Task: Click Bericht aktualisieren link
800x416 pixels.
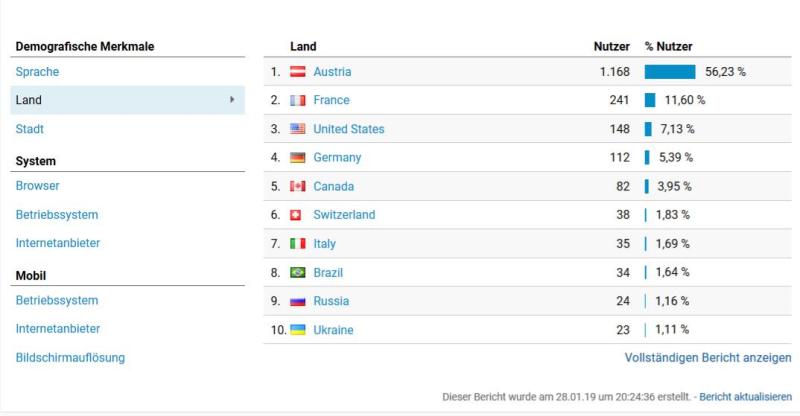Action: (x=745, y=397)
